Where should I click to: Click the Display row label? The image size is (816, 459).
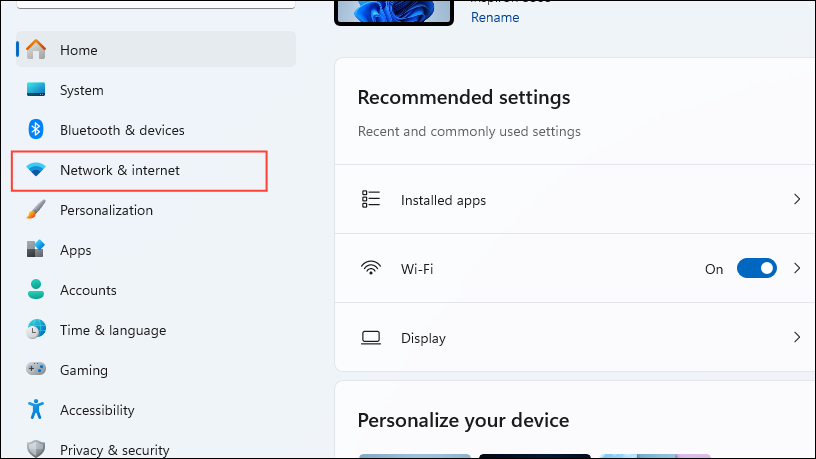(x=423, y=338)
